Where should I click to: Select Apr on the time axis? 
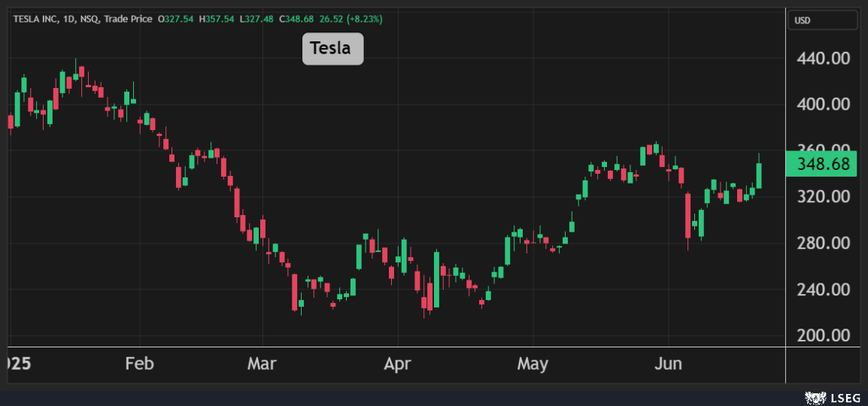pos(397,365)
